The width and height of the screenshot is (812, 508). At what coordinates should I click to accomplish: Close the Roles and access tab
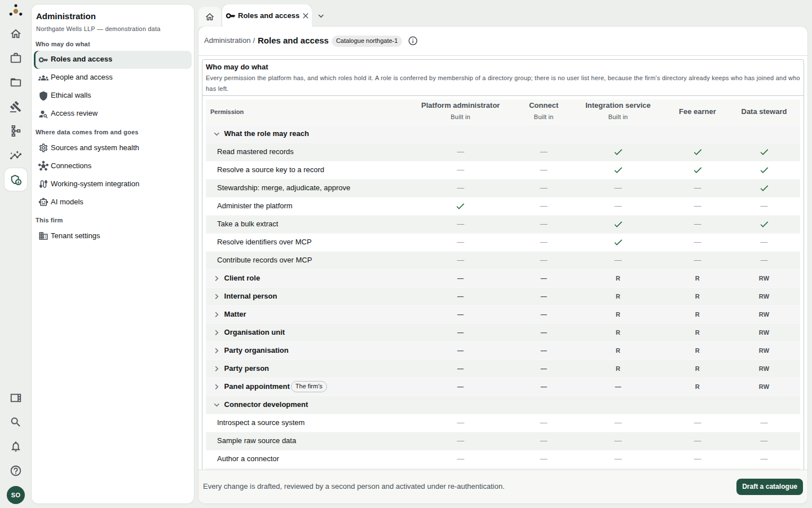tap(306, 16)
